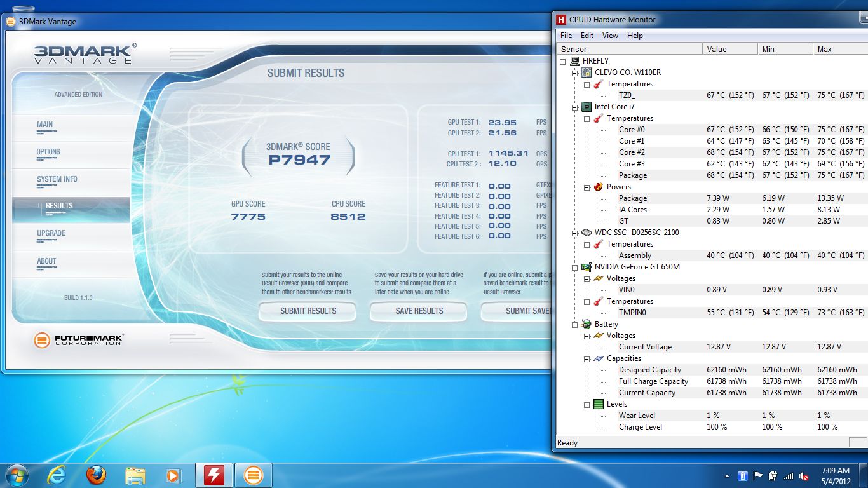This screenshot has width=868, height=488.
Task: Switch to the red lightning taskbar app
Action: pos(214,475)
